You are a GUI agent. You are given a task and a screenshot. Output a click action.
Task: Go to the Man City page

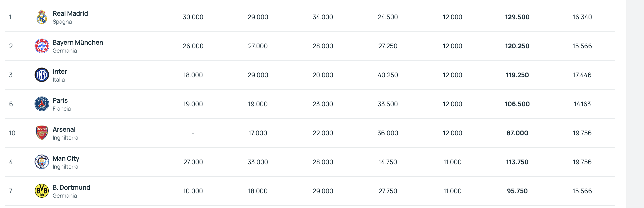(66, 158)
